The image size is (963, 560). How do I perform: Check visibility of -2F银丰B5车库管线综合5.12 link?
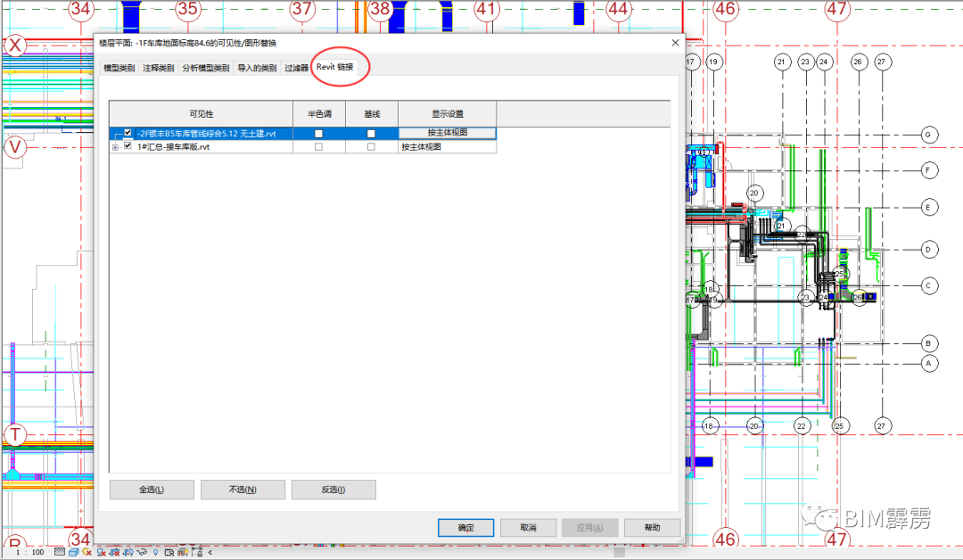[x=128, y=133]
